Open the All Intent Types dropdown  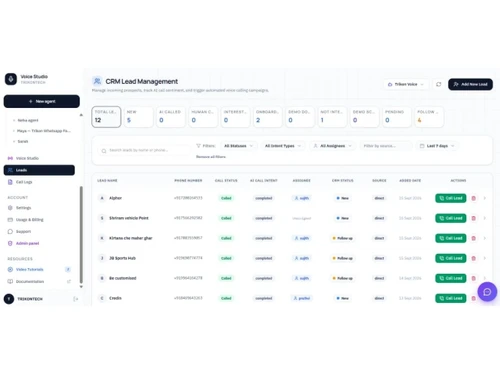[283, 146]
